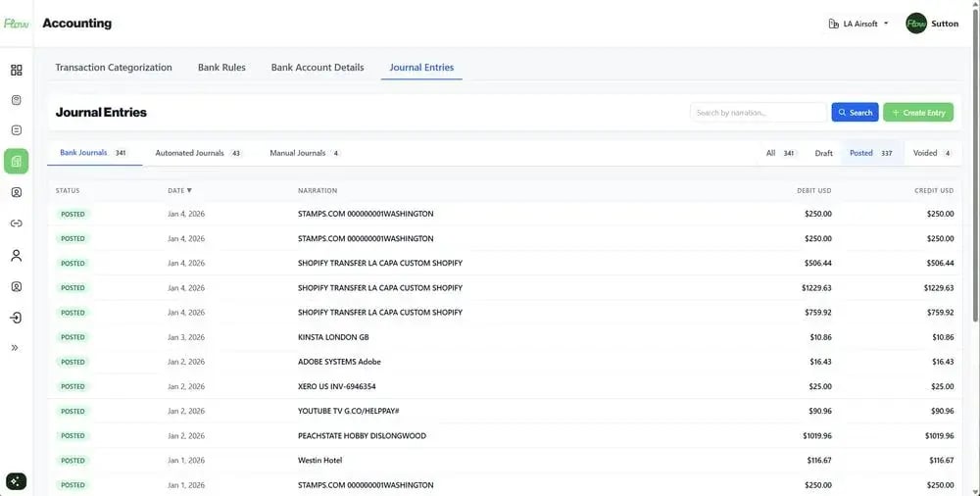Viewport: 980px width, 496px height.
Task: Click the $759.92 debit amount
Action: point(817,312)
